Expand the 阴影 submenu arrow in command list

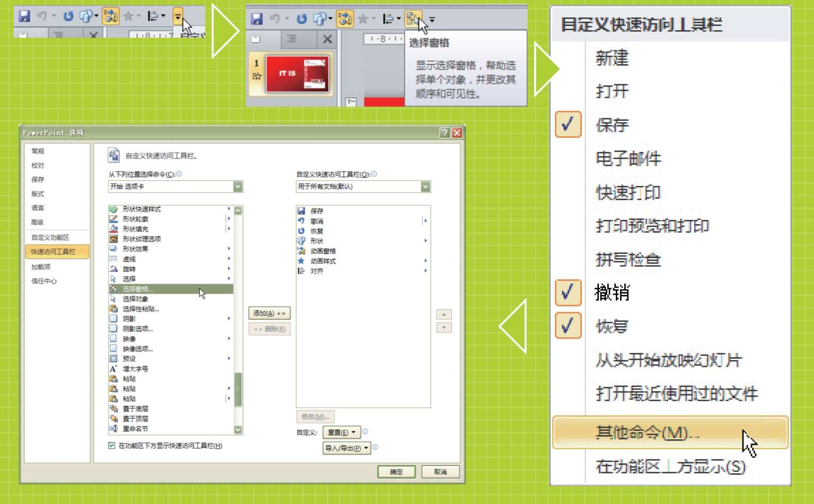(x=229, y=319)
